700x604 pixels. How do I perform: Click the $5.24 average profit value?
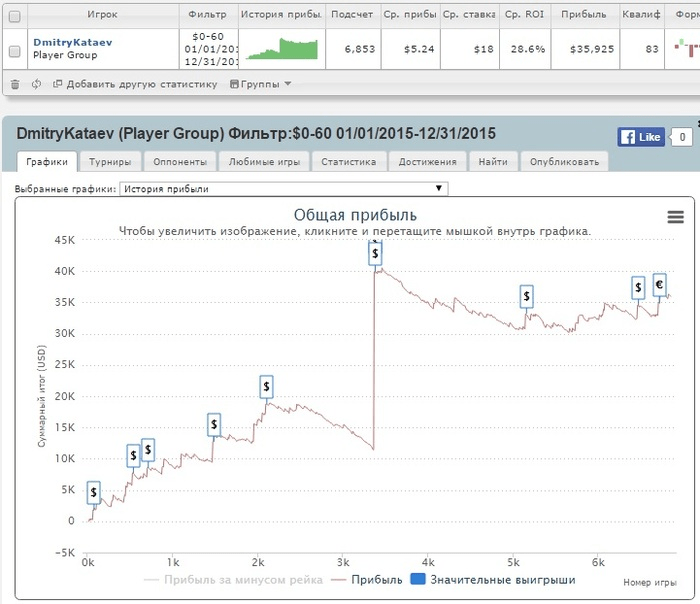[419, 49]
